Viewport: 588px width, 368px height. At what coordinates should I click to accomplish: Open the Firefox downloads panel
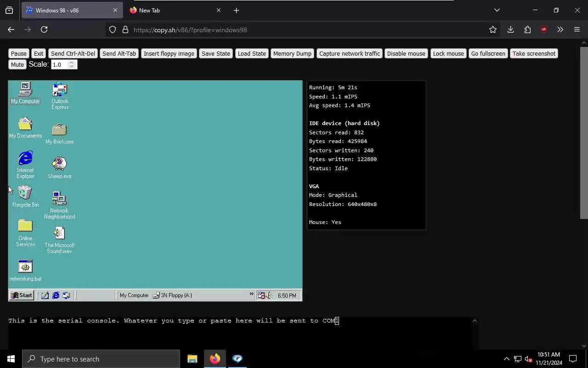click(510, 29)
